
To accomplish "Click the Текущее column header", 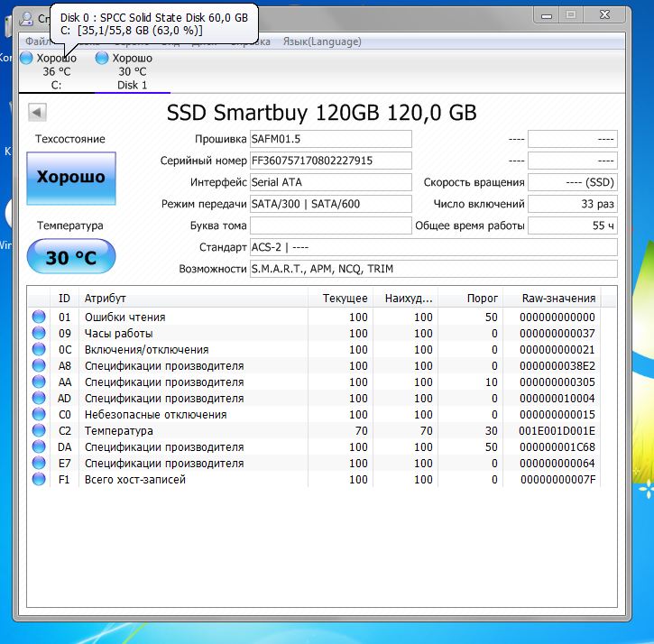I will (x=341, y=299).
